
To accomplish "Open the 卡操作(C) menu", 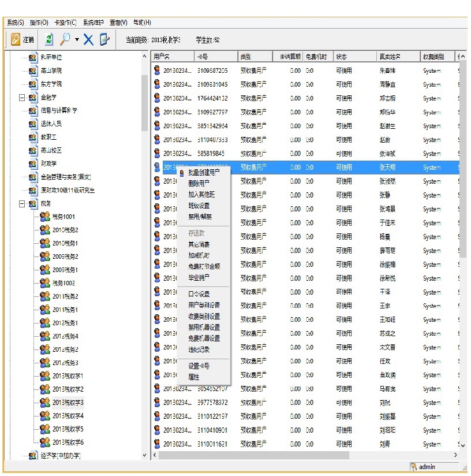I will [x=65, y=23].
